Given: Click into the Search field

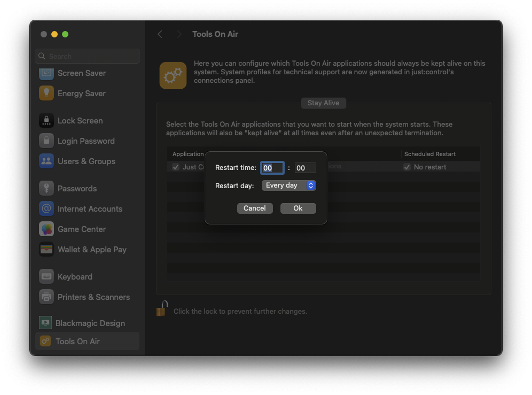Looking at the screenshot, I should pos(87,56).
